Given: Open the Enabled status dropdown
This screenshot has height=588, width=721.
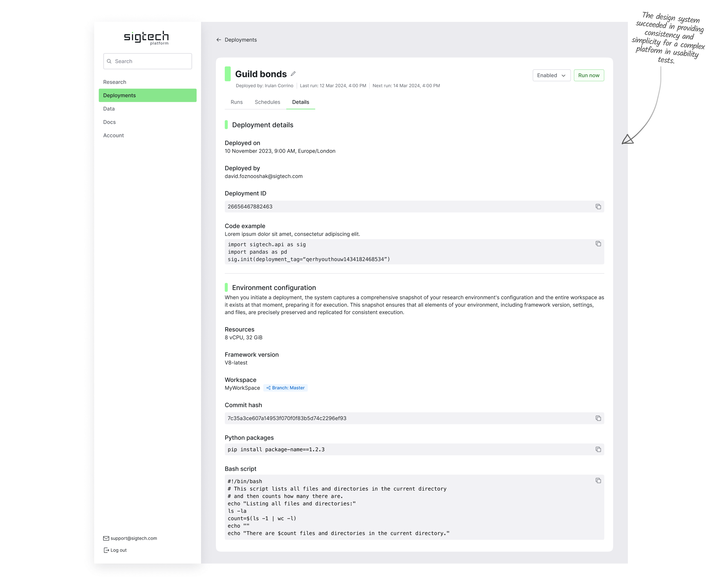Looking at the screenshot, I should [551, 75].
